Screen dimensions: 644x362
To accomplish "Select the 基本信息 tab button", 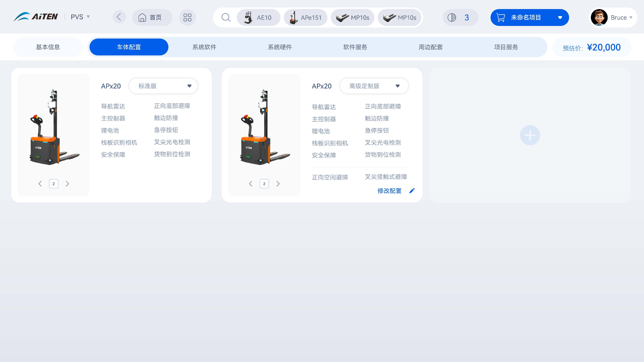I will pyautogui.click(x=48, y=47).
